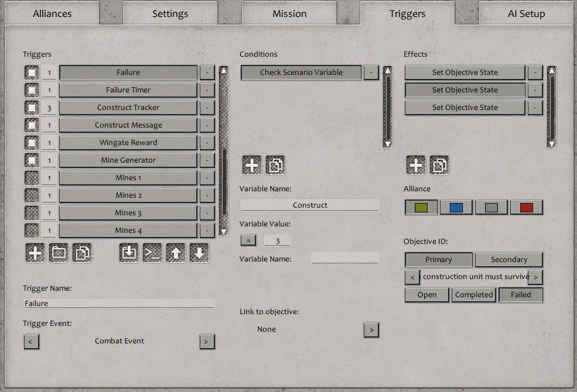Click the import trigger icon with down arrow box
Screen dimensions: 577x392
tap(129, 253)
